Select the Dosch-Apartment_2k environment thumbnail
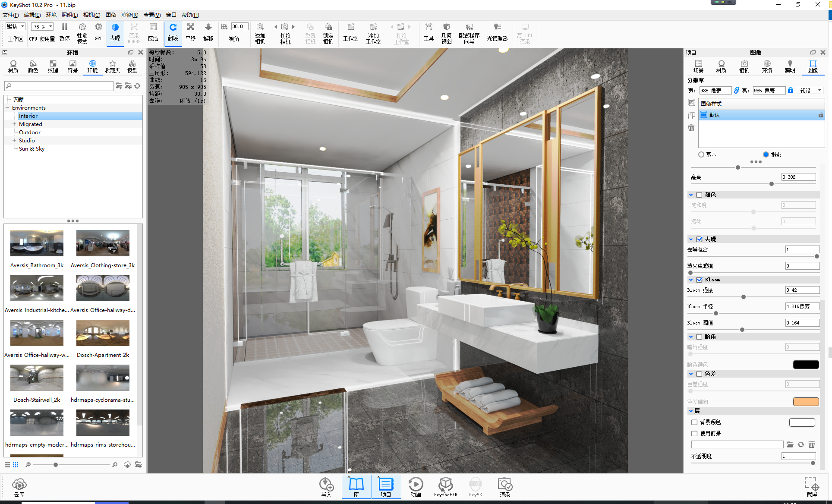Screen dimensions: 832x504 pos(103,333)
